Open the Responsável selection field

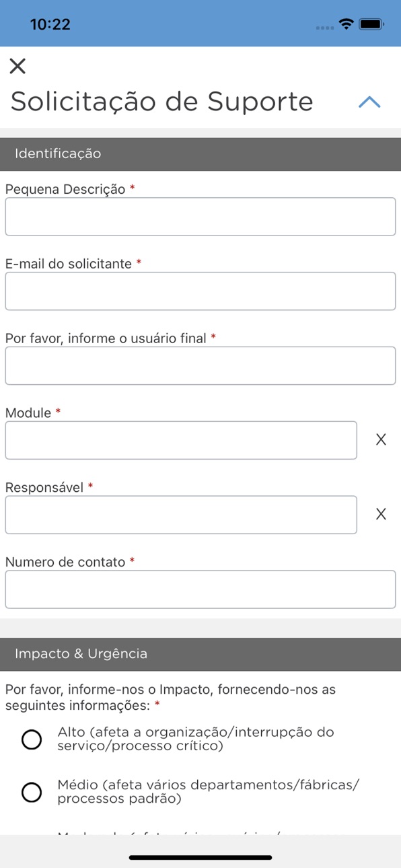click(x=181, y=515)
